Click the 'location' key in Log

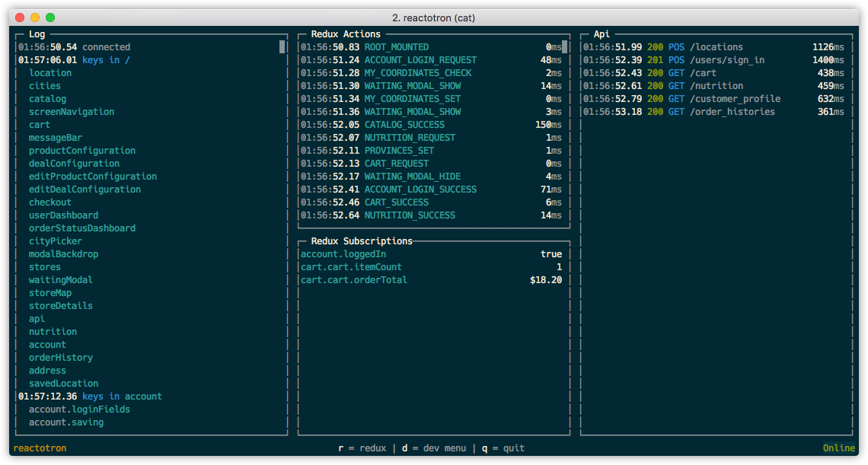pyautogui.click(x=50, y=73)
